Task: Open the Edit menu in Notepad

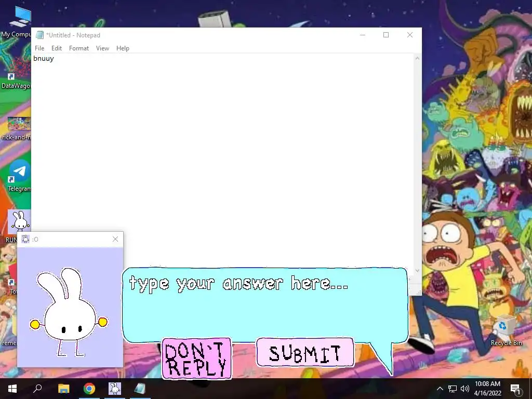Action: [x=56, y=48]
